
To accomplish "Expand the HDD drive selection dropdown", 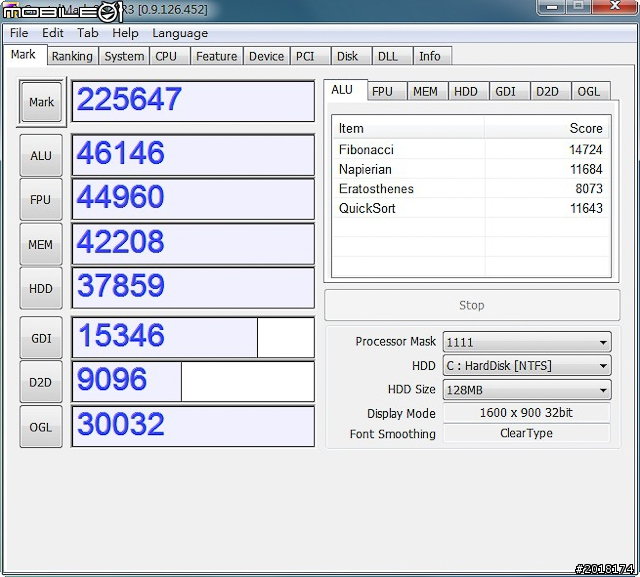I will coord(526,366).
